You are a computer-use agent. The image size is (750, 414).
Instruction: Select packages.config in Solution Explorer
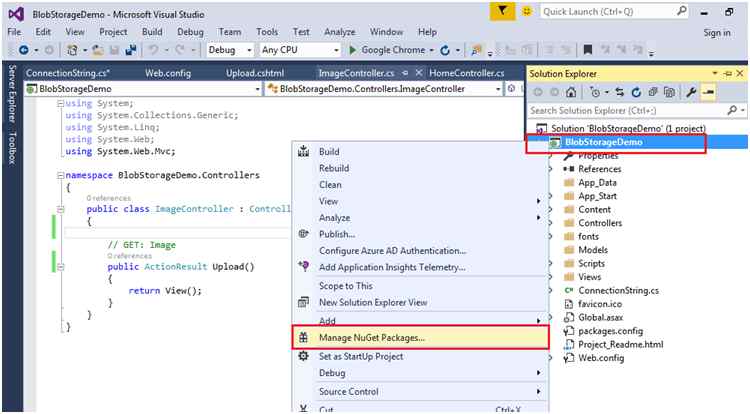pos(610,331)
